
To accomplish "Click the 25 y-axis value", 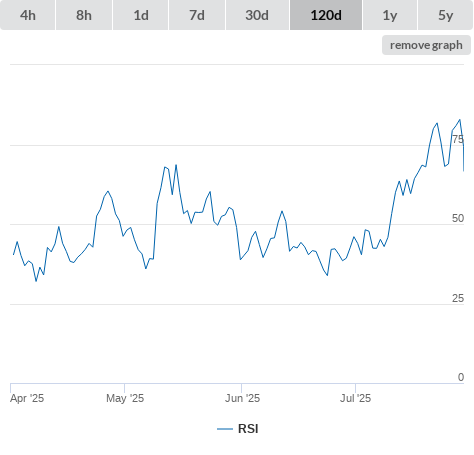I will [458, 298].
